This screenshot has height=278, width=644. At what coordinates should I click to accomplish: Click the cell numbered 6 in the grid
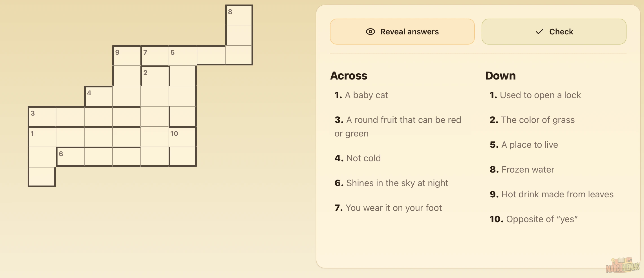point(70,157)
